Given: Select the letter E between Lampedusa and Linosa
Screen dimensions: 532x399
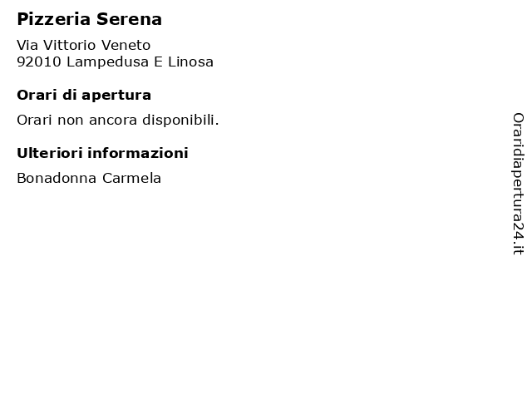Looking at the screenshot, I should (159, 62).
